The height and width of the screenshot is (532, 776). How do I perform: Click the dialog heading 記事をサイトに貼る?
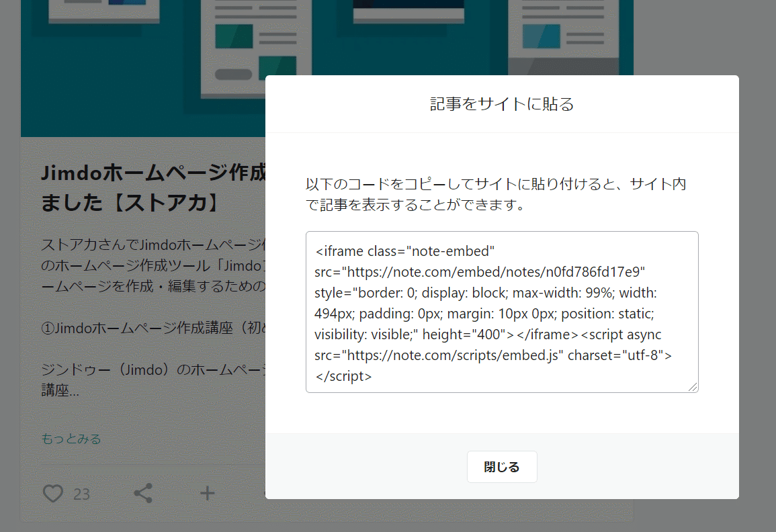(502, 104)
